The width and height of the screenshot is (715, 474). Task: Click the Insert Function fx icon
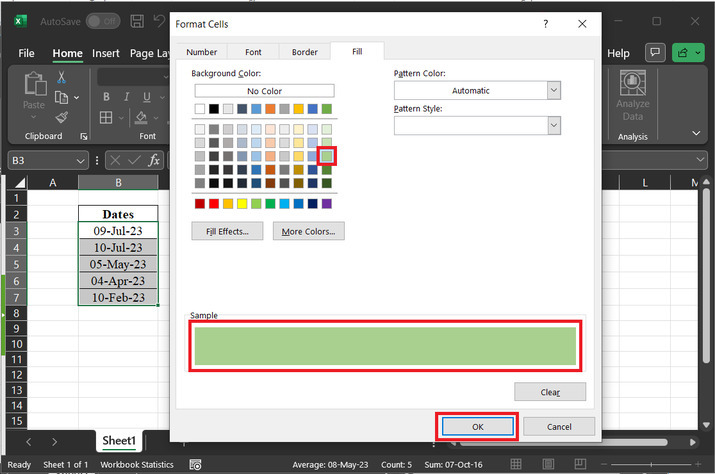click(154, 161)
